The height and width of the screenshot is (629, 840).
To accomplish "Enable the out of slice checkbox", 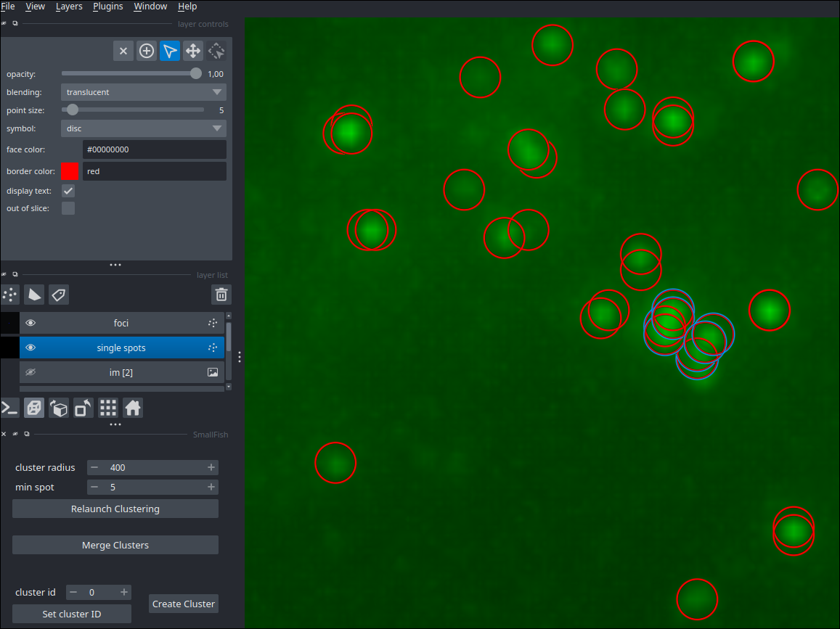I will [x=68, y=208].
